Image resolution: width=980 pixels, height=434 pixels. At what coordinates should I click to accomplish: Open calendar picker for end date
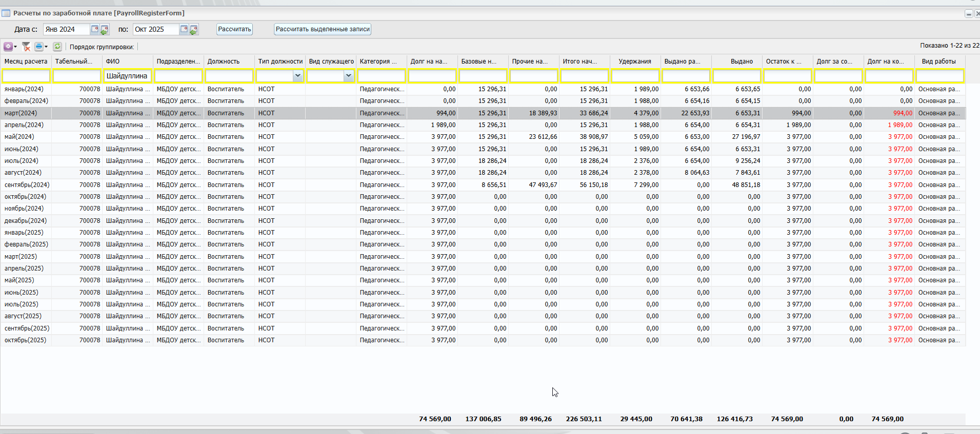pyautogui.click(x=184, y=29)
